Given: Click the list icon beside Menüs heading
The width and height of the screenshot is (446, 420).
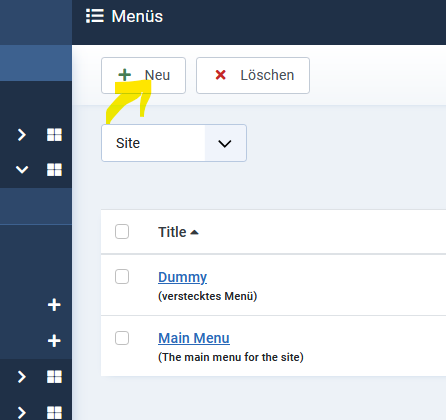Looking at the screenshot, I should [x=95, y=16].
